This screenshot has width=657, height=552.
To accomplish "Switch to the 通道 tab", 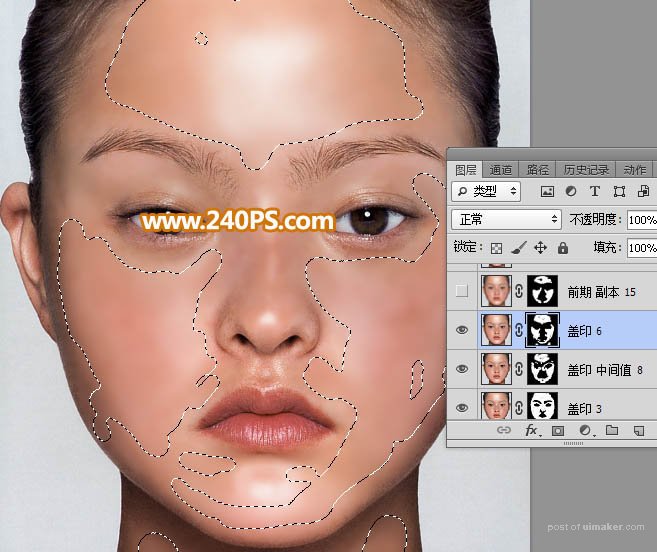I will click(501, 170).
